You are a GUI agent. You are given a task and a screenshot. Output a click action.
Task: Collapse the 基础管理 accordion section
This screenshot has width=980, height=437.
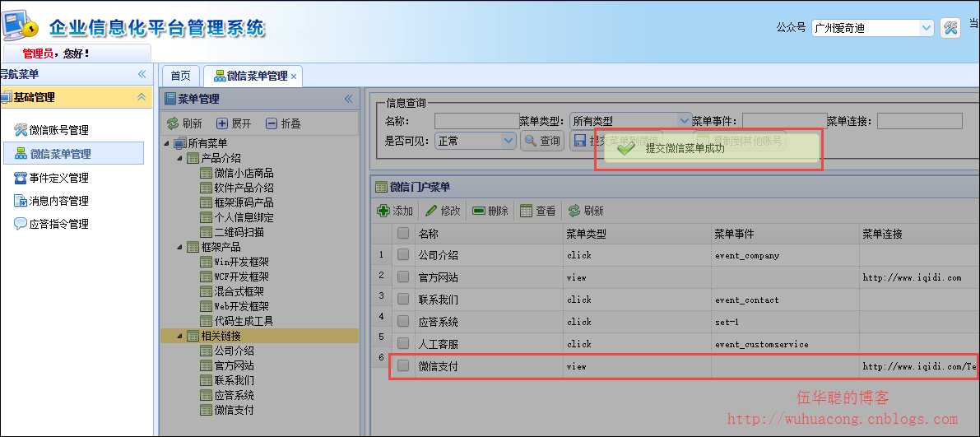tap(142, 97)
